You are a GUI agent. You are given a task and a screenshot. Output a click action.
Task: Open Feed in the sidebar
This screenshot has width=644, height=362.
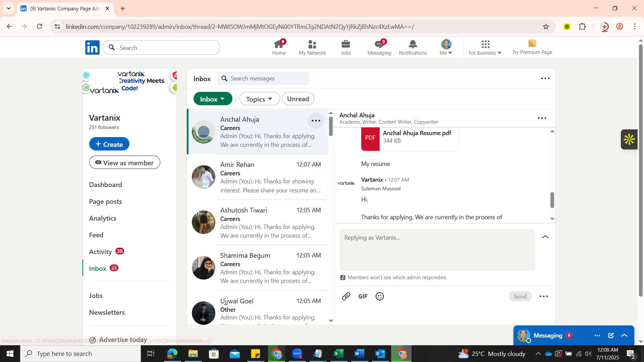coord(96,235)
